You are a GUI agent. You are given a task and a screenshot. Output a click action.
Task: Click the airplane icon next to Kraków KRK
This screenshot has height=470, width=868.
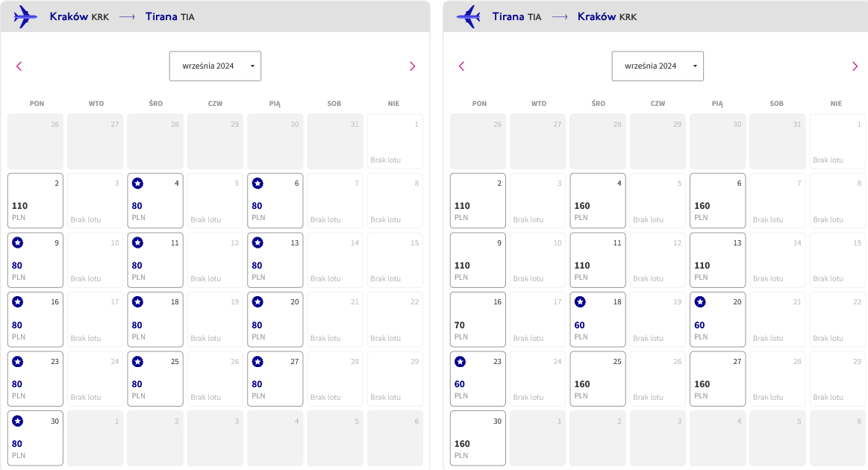(x=25, y=16)
